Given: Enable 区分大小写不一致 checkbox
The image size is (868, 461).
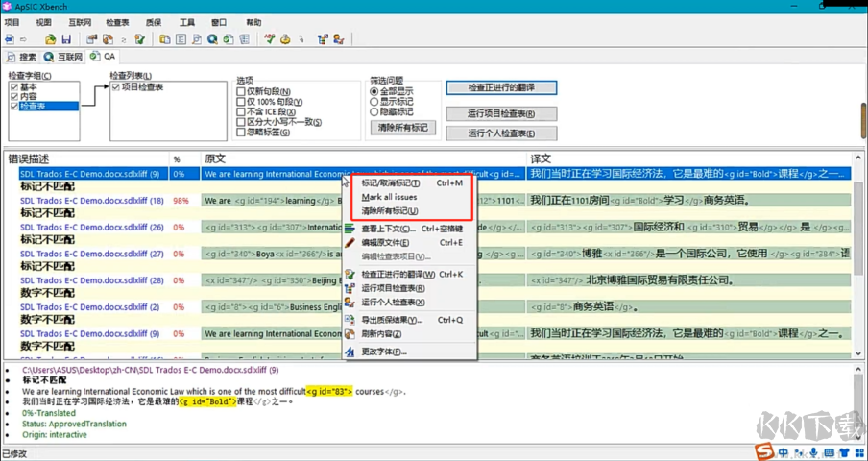Looking at the screenshot, I should tap(241, 122).
